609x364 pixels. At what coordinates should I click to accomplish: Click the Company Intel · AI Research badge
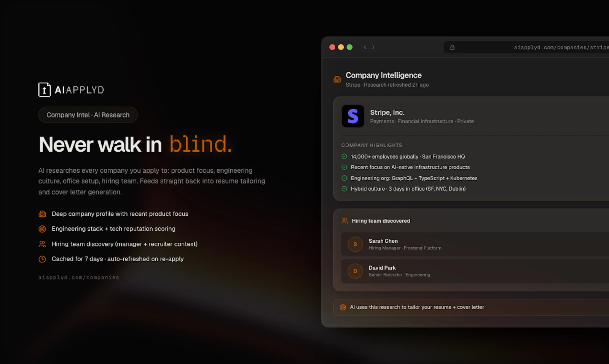pyautogui.click(x=88, y=115)
